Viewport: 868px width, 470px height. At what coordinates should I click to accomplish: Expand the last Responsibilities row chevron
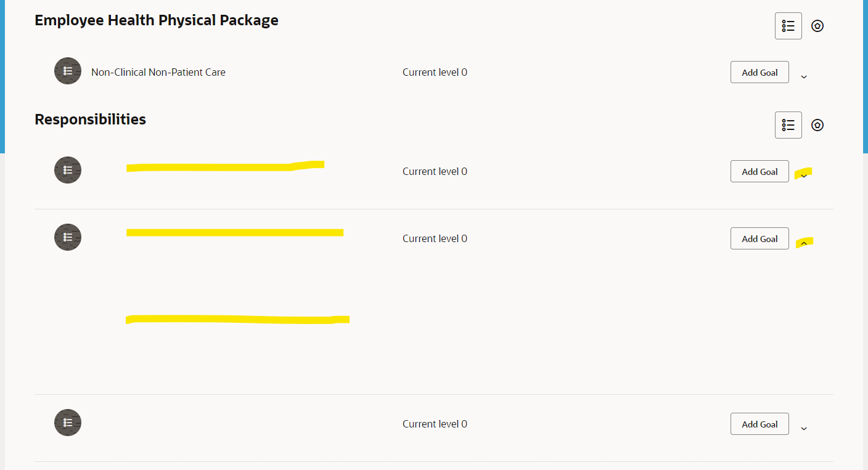point(803,427)
